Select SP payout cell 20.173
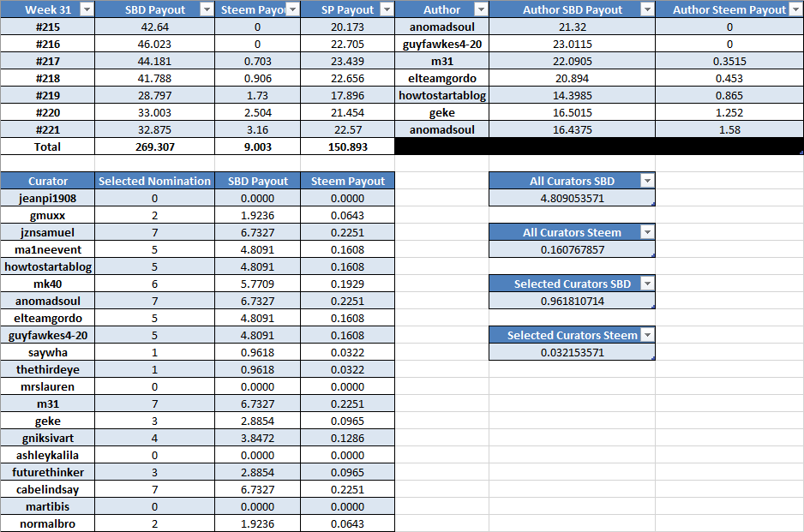 tap(348, 27)
